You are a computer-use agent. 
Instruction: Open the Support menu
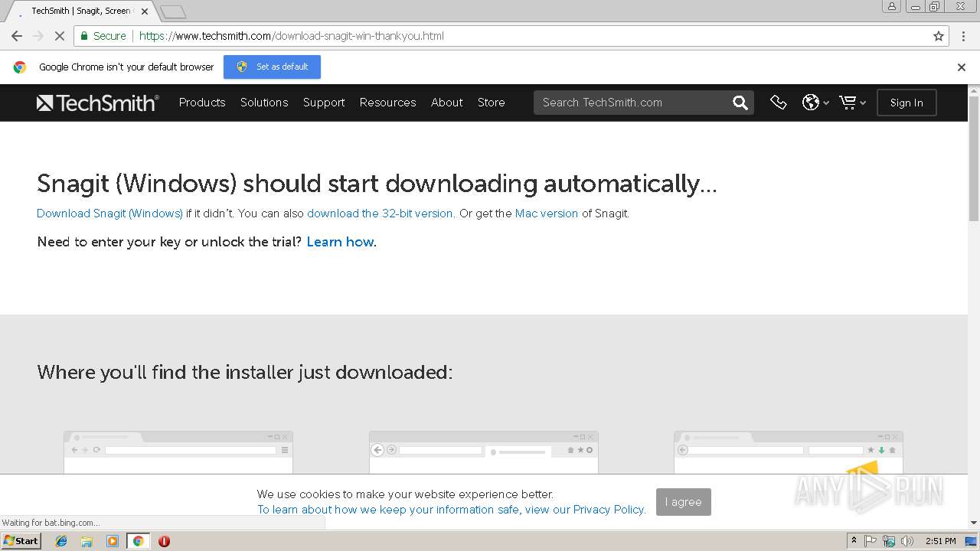click(x=324, y=103)
